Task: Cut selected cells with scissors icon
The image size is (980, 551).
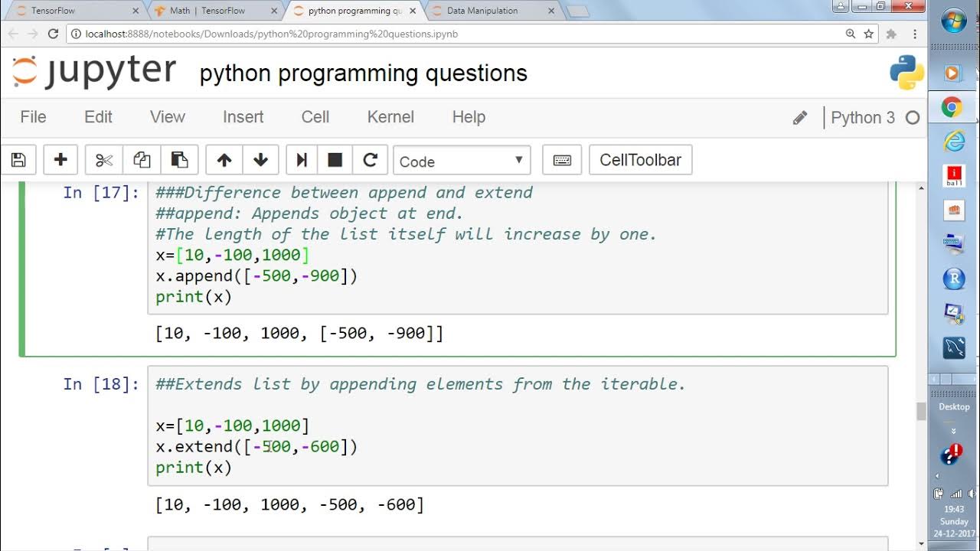Action: pos(104,160)
